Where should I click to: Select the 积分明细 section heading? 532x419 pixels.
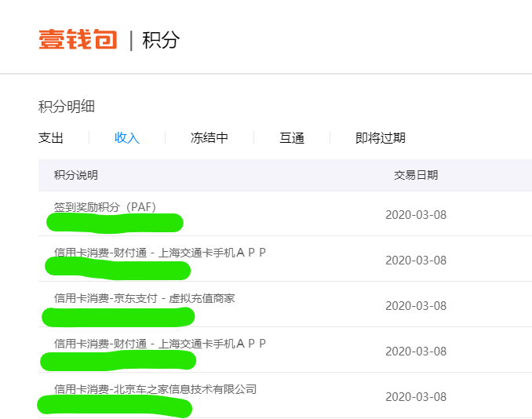[67, 107]
